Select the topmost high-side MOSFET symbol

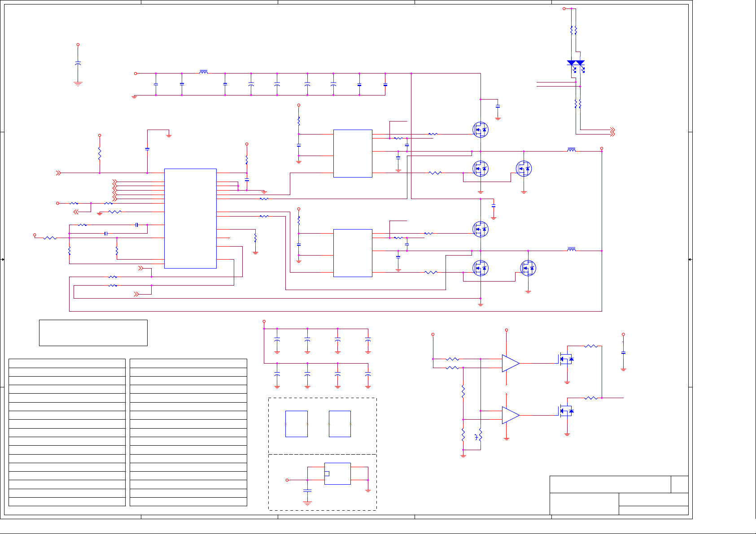(480, 130)
